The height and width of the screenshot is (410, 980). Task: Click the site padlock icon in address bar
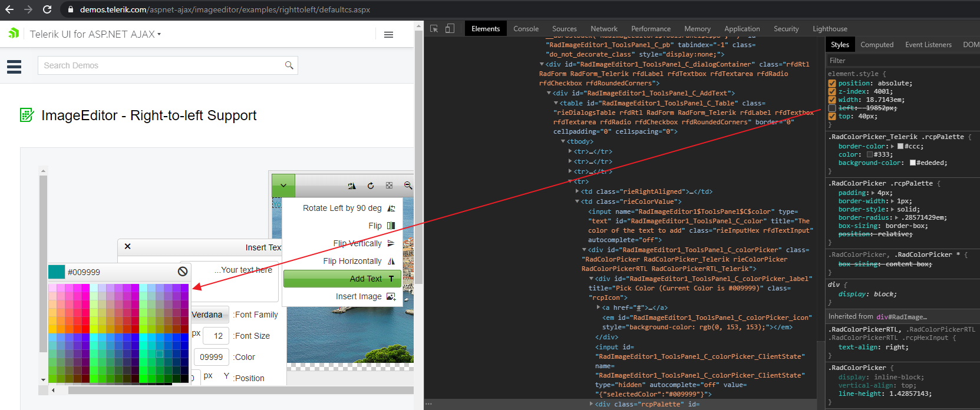[x=70, y=10]
